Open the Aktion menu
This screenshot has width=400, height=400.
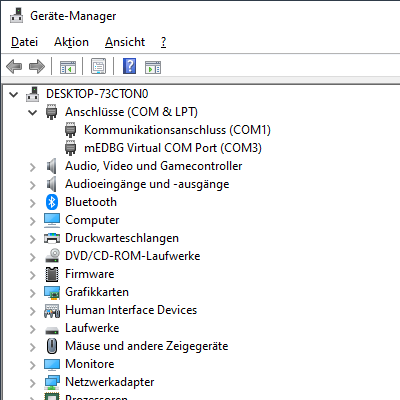pyautogui.click(x=71, y=42)
